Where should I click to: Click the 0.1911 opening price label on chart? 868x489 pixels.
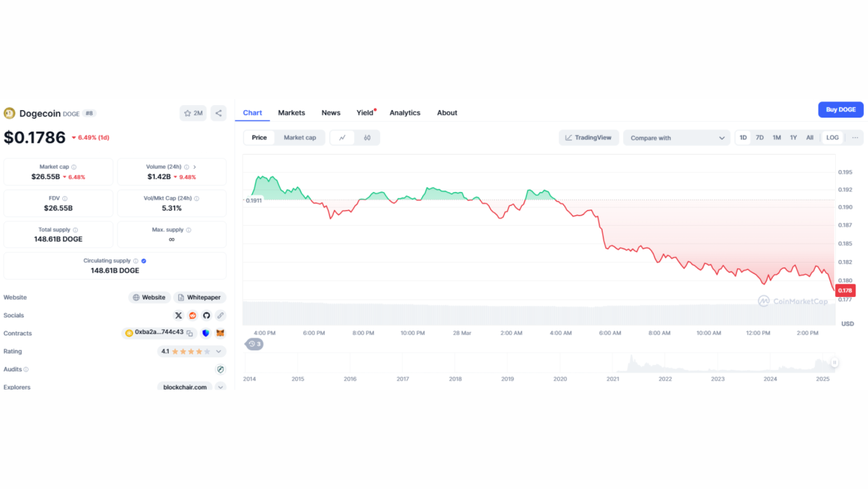[253, 200]
